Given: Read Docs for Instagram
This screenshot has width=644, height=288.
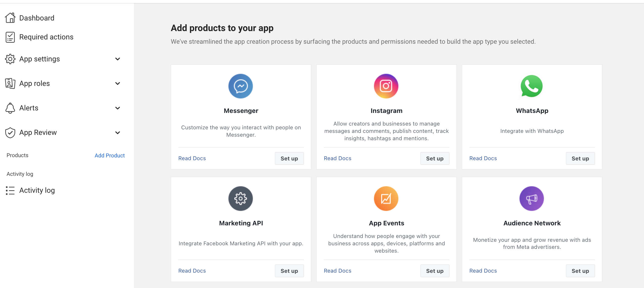Looking at the screenshot, I should pyautogui.click(x=338, y=158).
